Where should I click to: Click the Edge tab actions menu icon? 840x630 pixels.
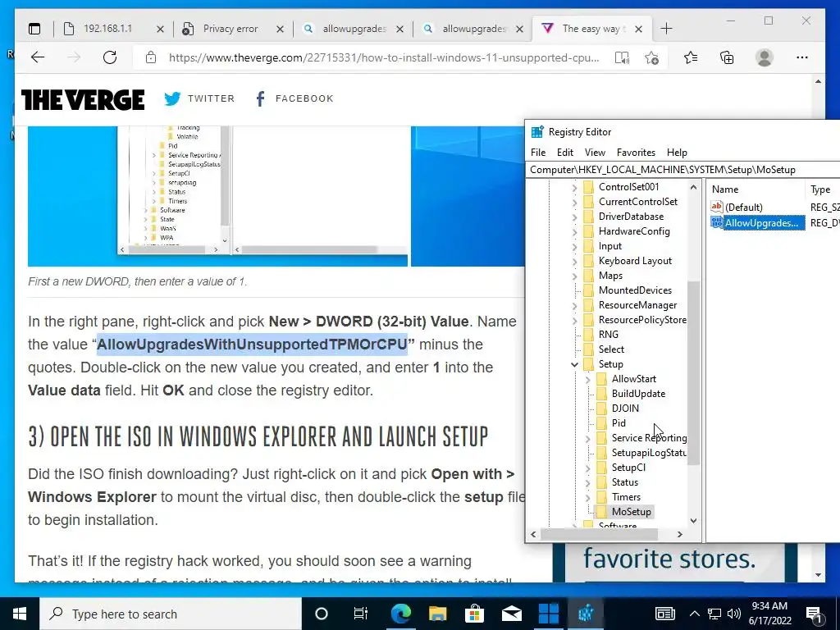pos(34,29)
